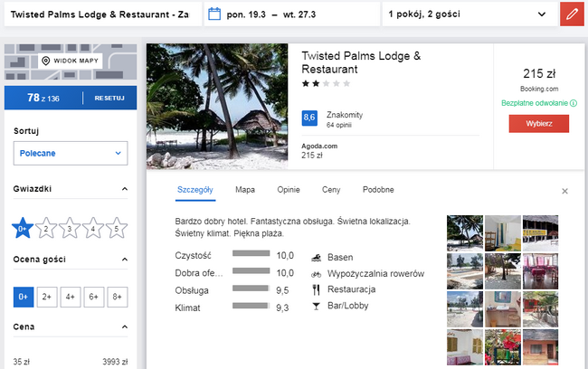Click the 64 opinii review count
Screen dimensions: 588x369
click(338, 125)
